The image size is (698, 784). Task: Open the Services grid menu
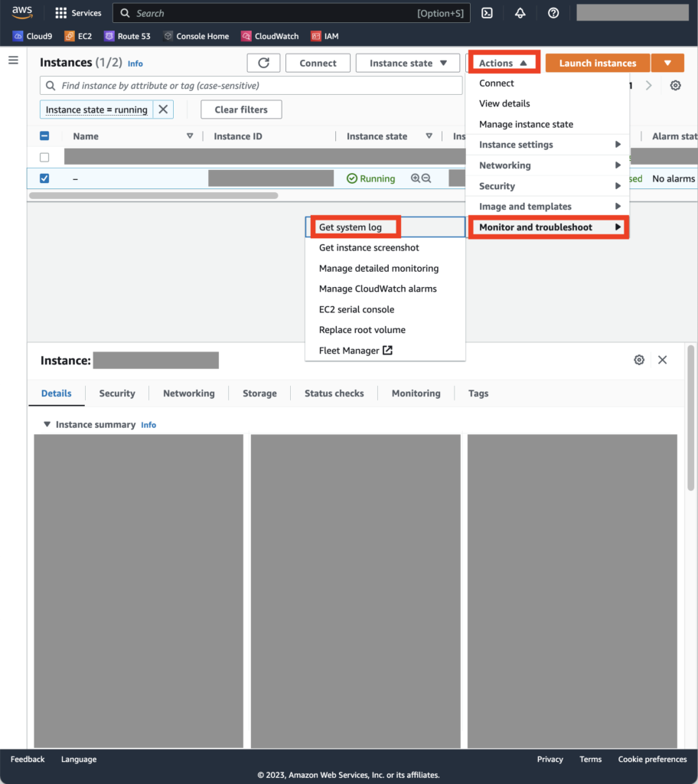click(78, 13)
